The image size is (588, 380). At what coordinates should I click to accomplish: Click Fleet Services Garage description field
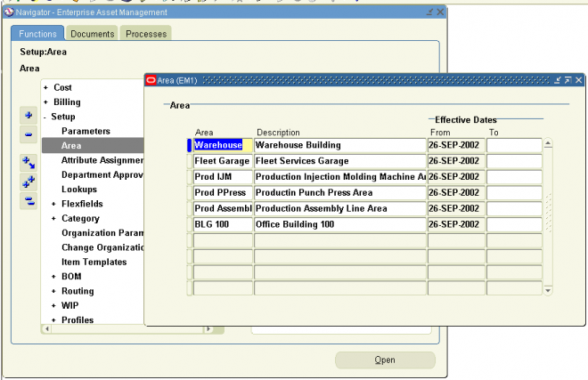click(x=340, y=161)
